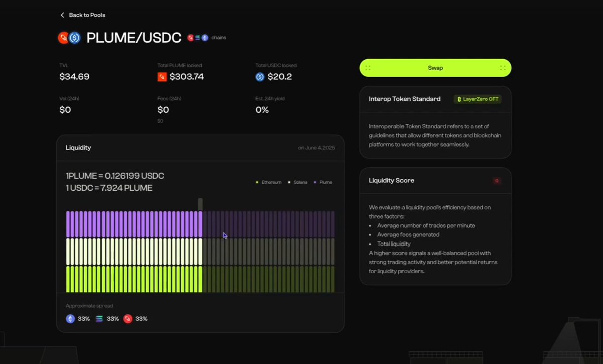The width and height of the screenshot is (603, 364).
Task: Go back via Back to Pools link
Action: (x=83, y=15)
